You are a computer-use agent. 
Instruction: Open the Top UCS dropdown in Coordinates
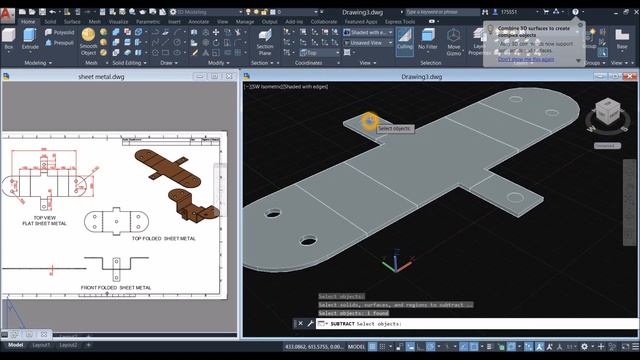tap(320, 53)
